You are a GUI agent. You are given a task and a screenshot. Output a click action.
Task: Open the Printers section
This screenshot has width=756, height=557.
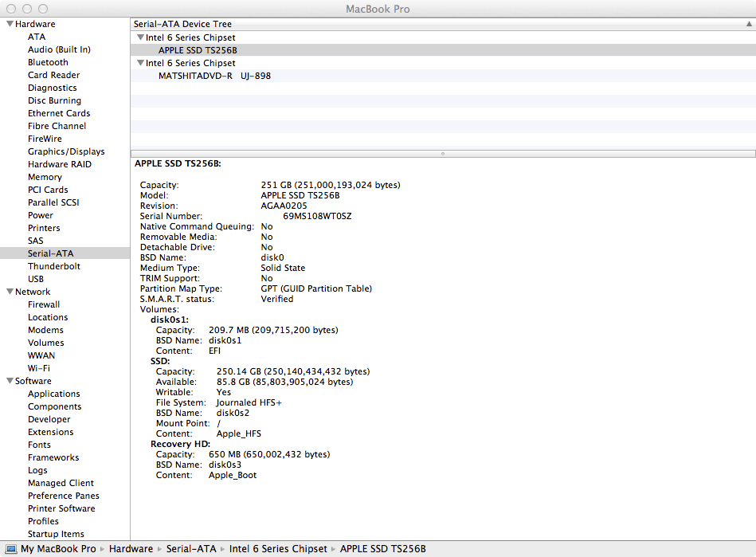(x=44, y=228)
